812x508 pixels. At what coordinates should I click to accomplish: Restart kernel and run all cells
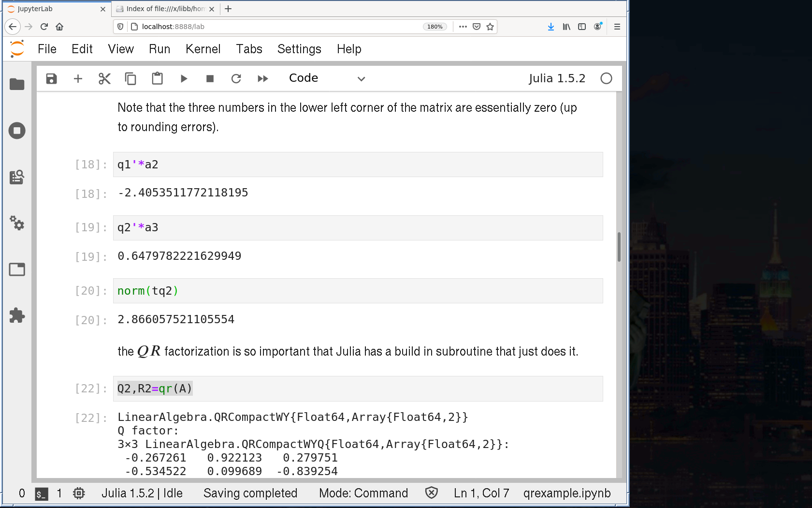pos(262,78)
